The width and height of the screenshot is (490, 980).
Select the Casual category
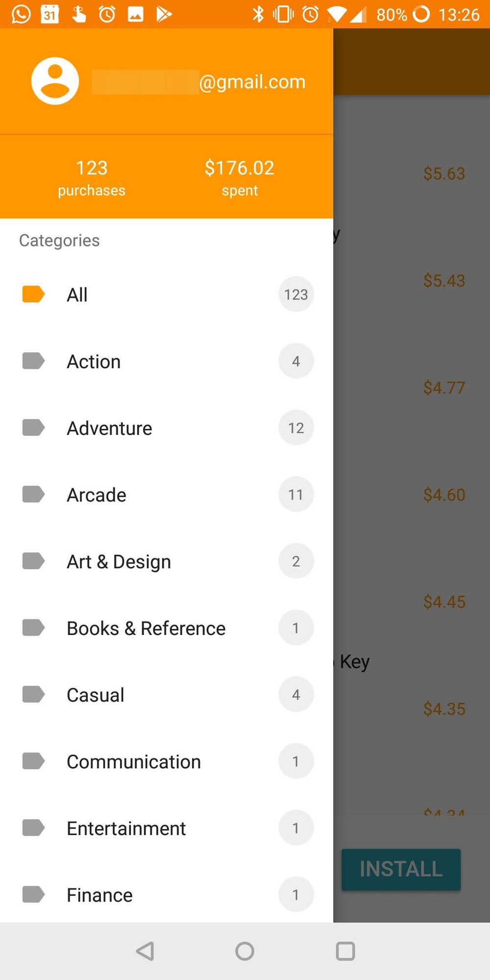[96, 695]
